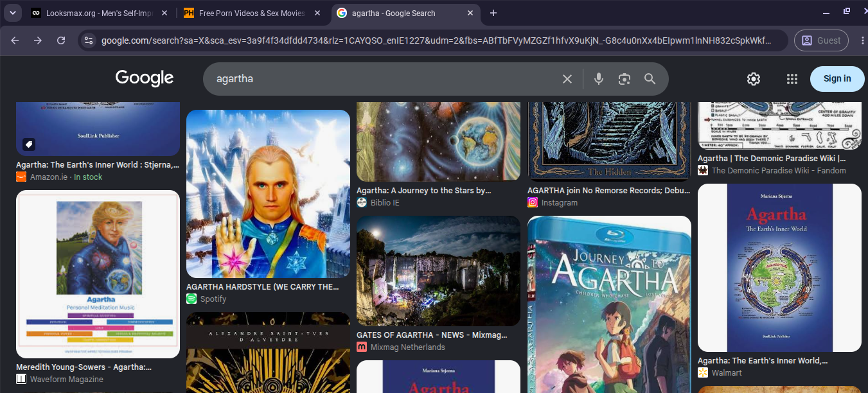Click the Biblio IE favicon

pyautogui.click(x=362, y=202)
